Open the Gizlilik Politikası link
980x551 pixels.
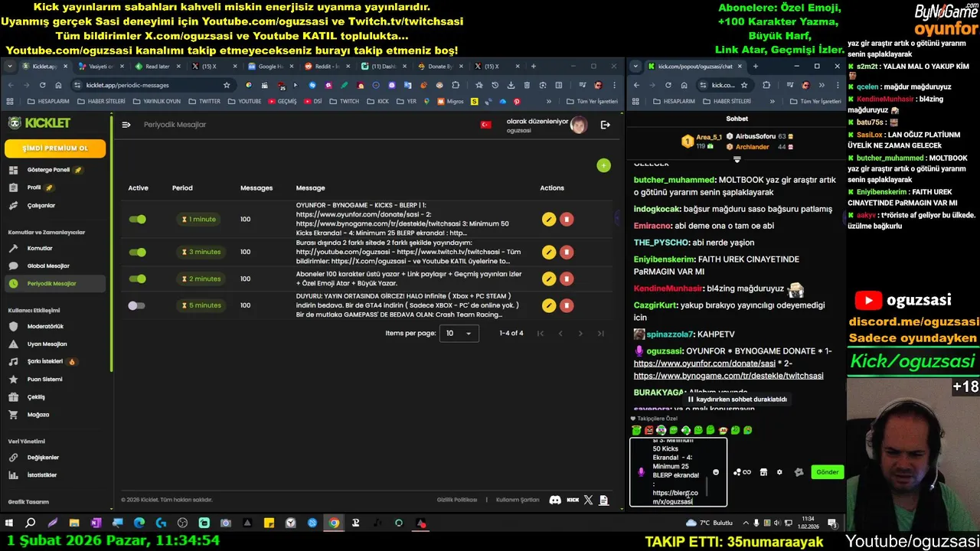coord(457,500)
